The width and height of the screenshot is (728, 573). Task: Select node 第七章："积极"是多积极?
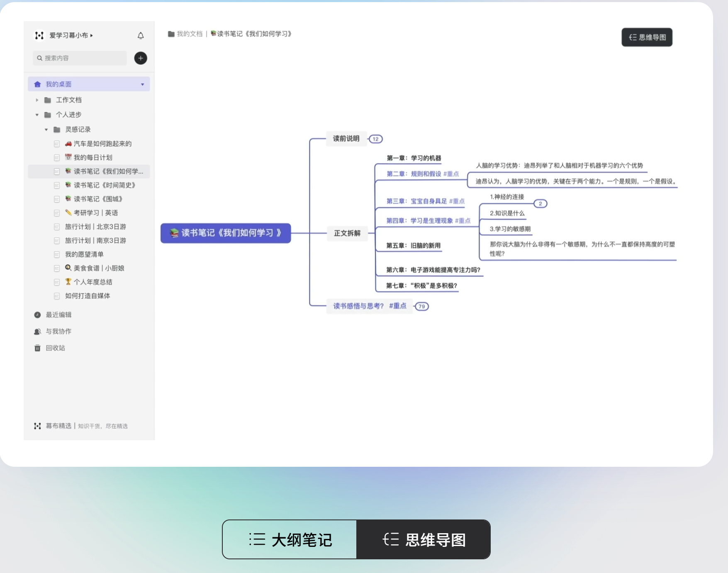click(421, 286)
